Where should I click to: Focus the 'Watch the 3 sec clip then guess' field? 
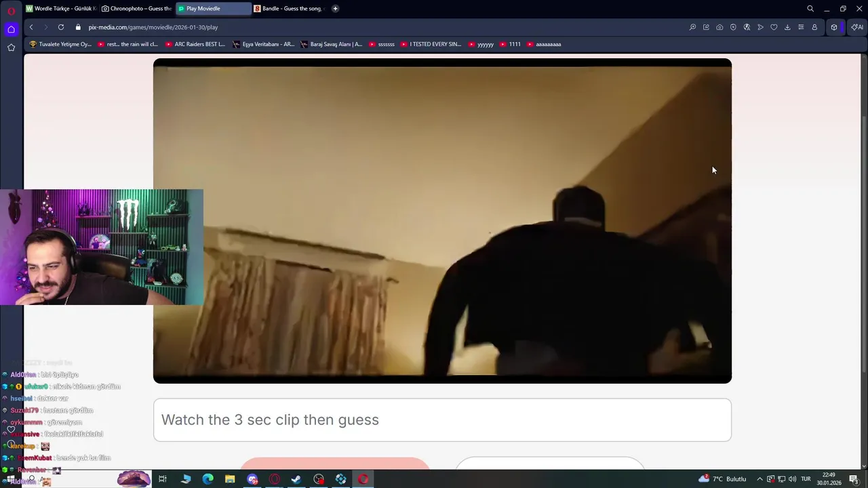(442, 420)
